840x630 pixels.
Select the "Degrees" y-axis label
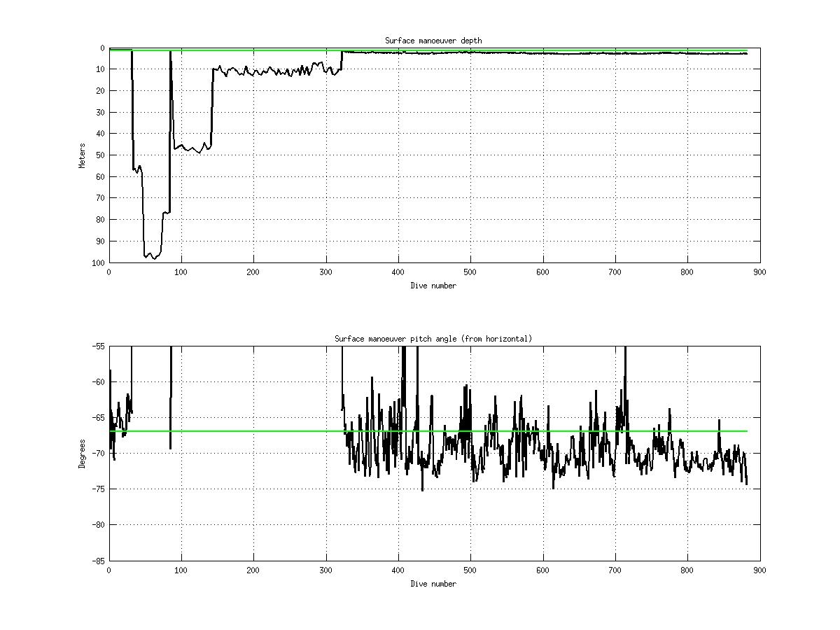click(x=82, y=453)
